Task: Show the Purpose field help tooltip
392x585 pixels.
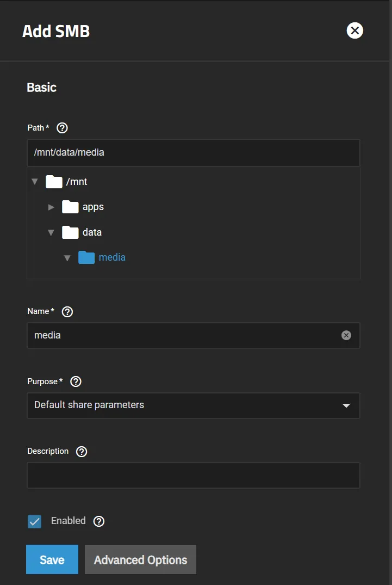Action: (76, 381)
